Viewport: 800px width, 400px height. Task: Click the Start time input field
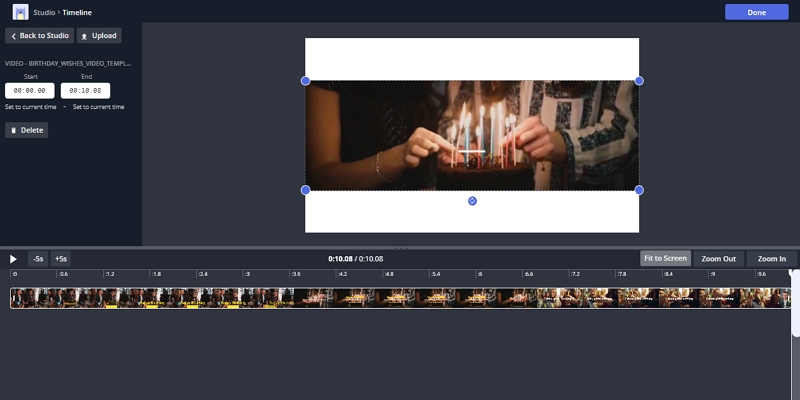click(x=30, y=91)
